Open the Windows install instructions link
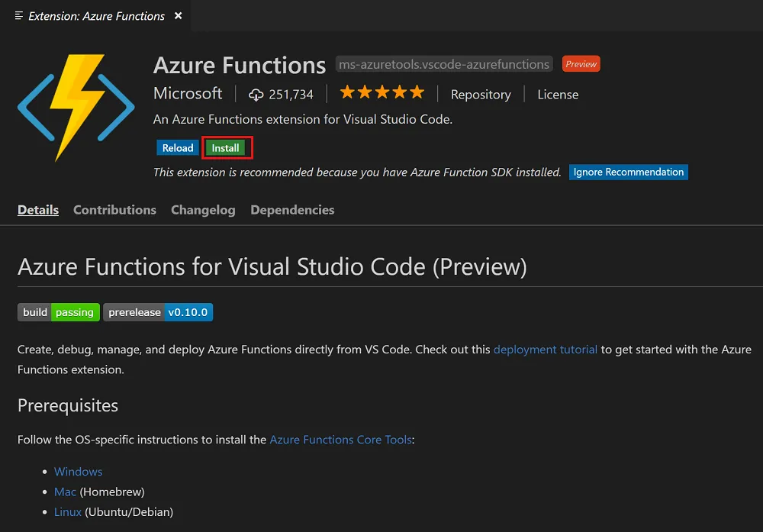Screen dimensions: 763x532 [79, 472]
